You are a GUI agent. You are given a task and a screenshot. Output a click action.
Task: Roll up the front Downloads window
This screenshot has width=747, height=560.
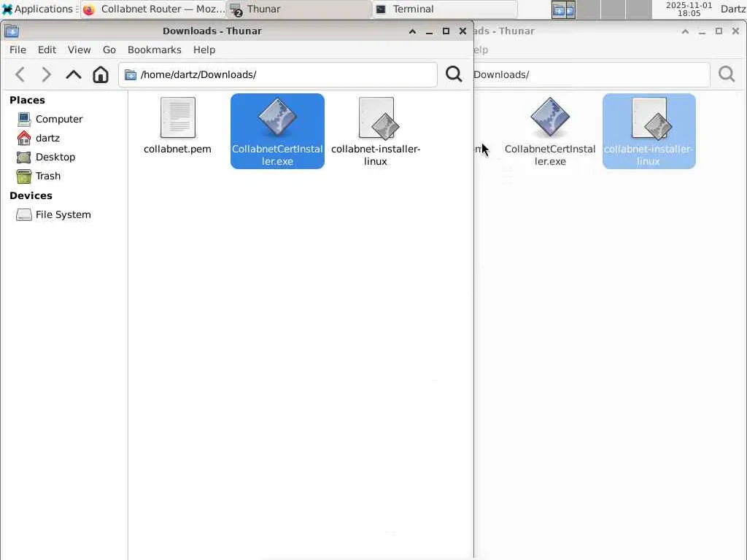[413, 31]
